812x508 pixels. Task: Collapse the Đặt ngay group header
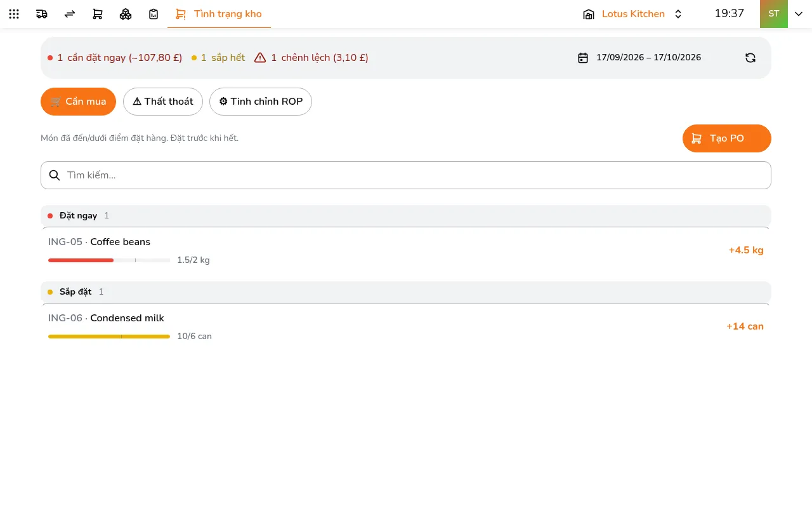click(406, 216)
